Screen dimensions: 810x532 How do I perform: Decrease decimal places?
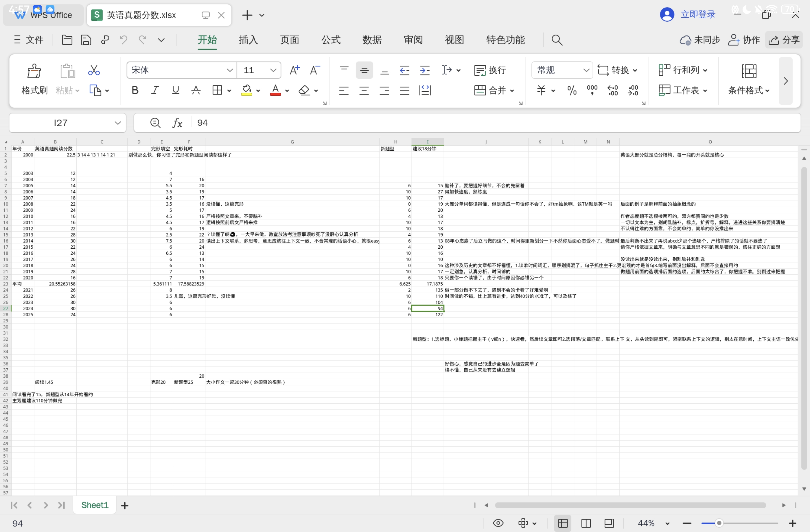633,90
